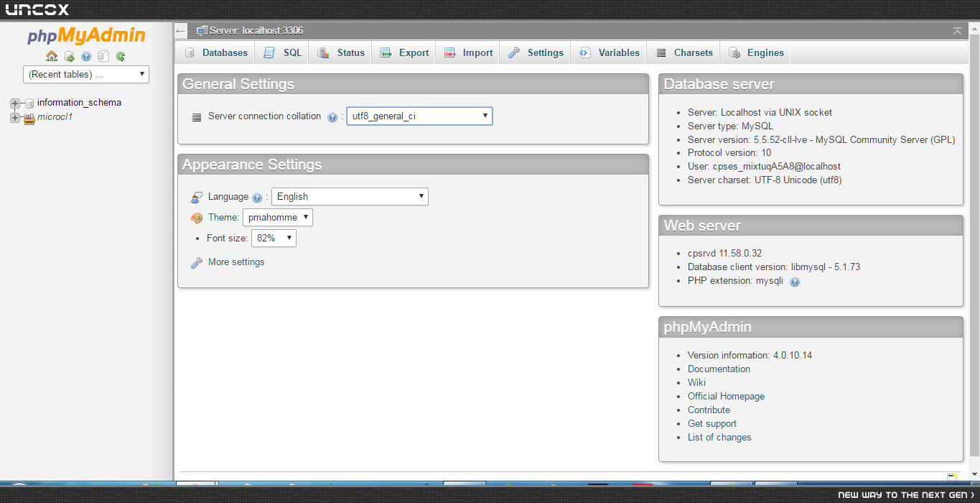Click the microcl1 database icon
Viewport: 980px width, 503px height.
(x=29, y=118)
